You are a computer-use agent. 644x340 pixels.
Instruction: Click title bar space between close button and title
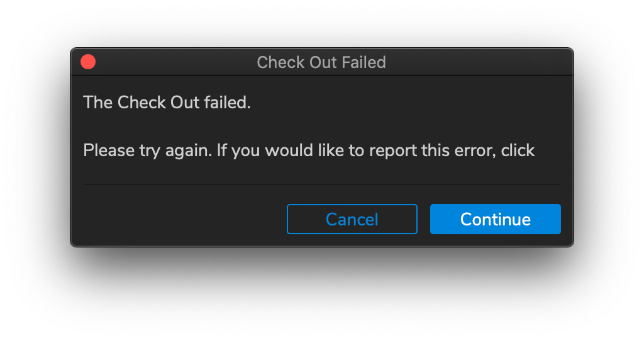click(x=176, y=62)
